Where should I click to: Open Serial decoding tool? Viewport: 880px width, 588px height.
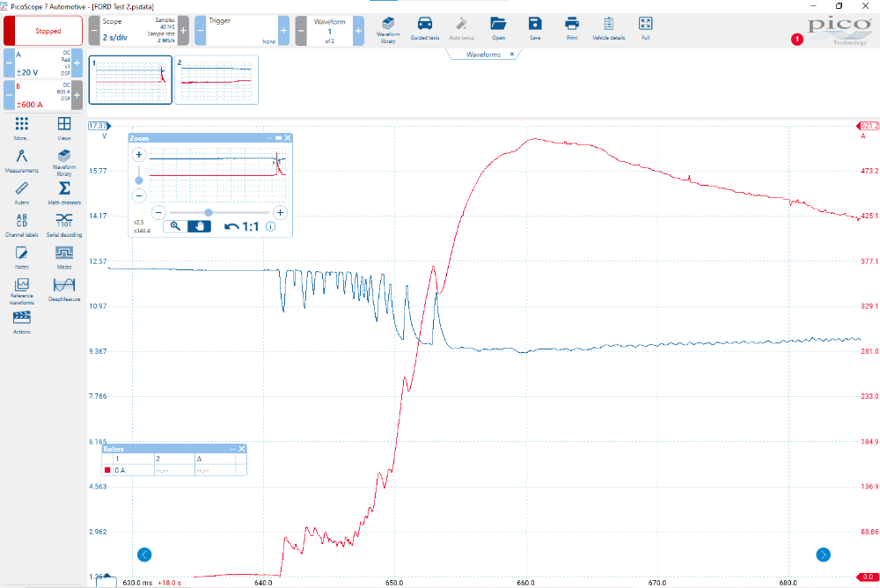point(64,224)
